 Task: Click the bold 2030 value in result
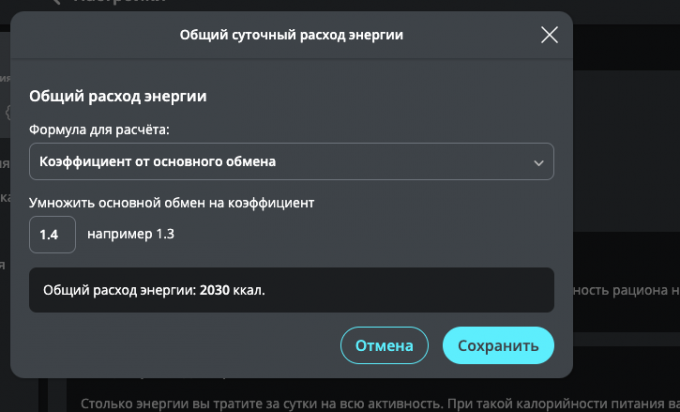point(214,290)
